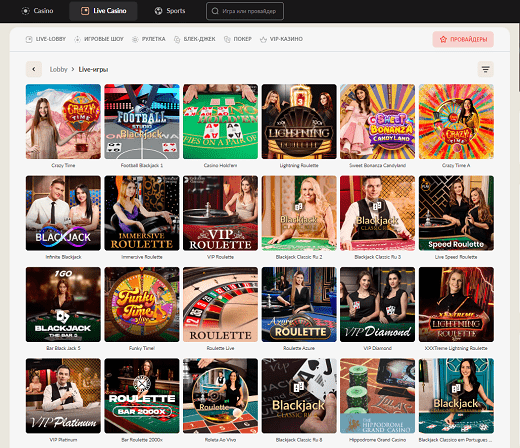Click the game or provider search field
Screen dimensions: 520x448
(245, 11)
